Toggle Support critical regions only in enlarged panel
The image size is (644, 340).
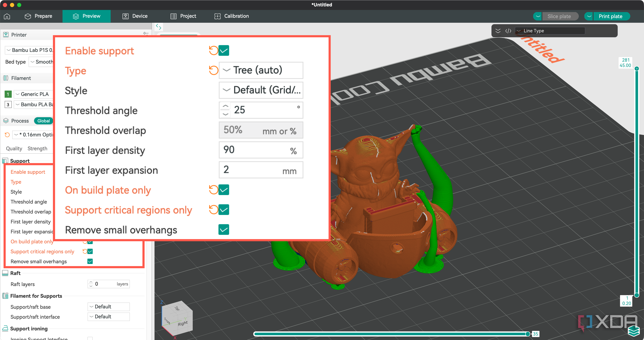point(224,209)
